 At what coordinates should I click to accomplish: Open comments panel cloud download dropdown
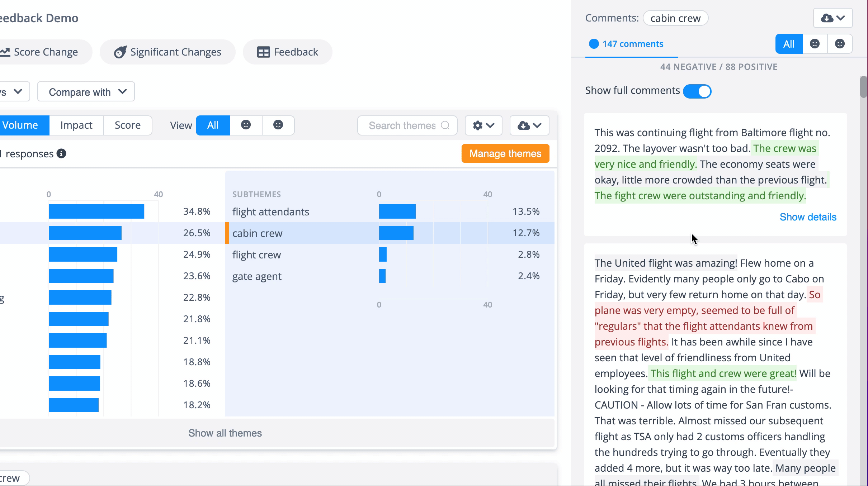tap(832, 18)
